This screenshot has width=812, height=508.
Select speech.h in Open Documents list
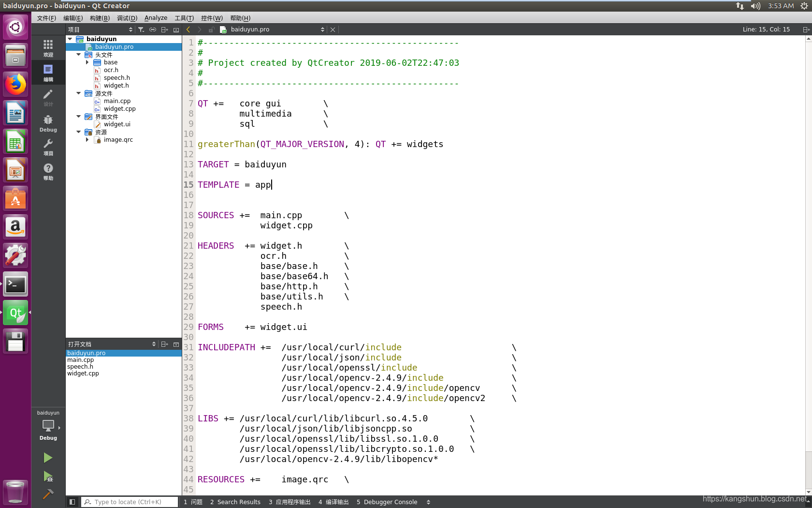coord(80,367)
